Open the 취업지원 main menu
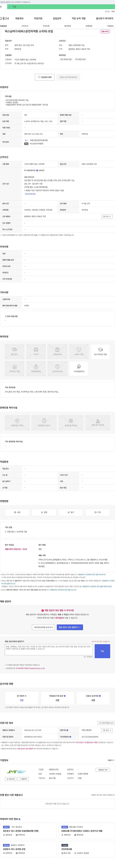Image resolution: width=115 pixels, height=868 pixels. 38,19
